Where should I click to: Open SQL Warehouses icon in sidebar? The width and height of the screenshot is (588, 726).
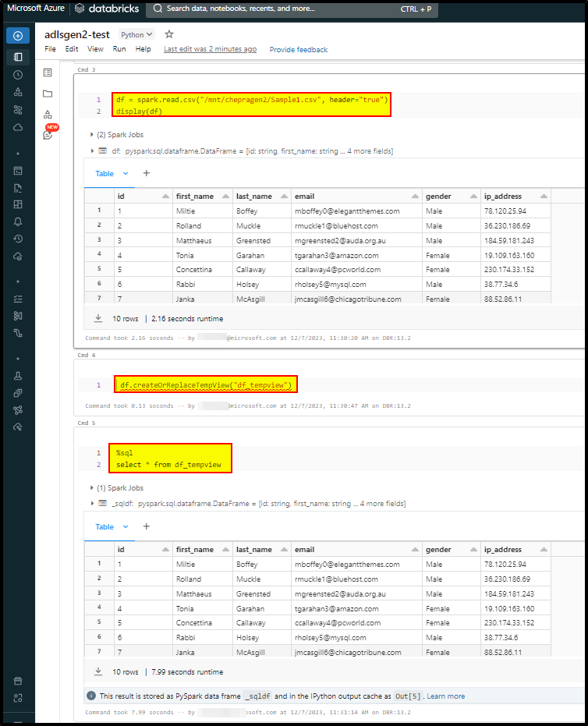tap(18, 257)
